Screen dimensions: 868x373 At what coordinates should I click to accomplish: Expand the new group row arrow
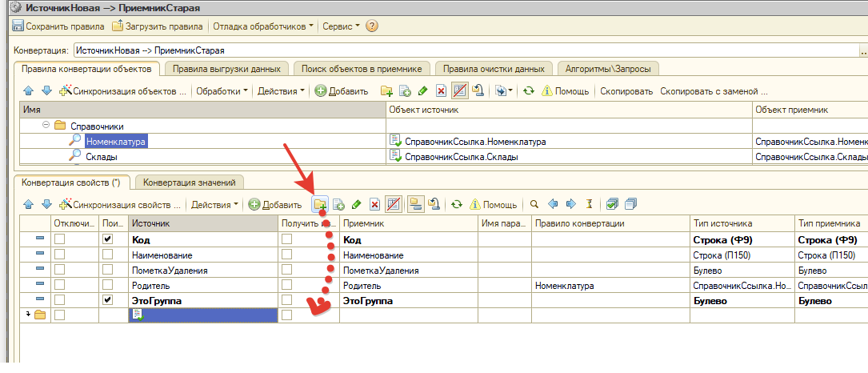click(28, 315)
